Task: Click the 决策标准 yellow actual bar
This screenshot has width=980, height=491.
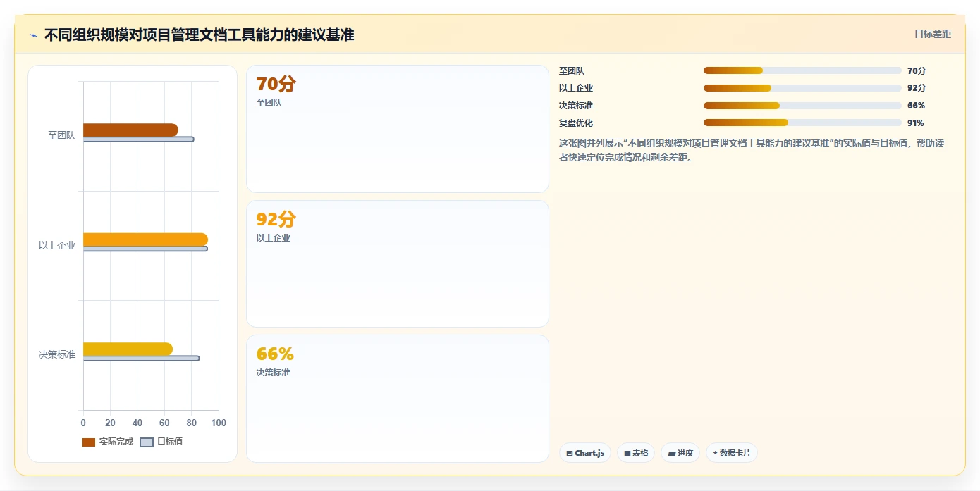Action: tap(128, 349)
